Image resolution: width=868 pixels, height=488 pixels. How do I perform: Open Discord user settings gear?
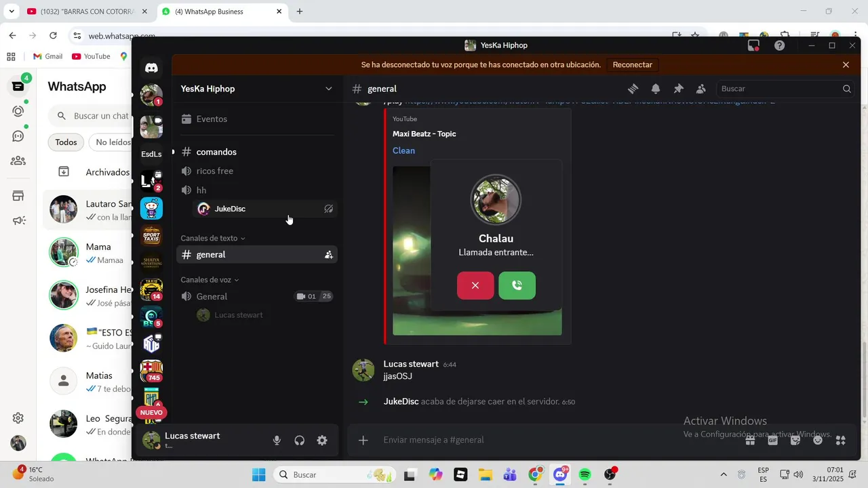point(322,441)
